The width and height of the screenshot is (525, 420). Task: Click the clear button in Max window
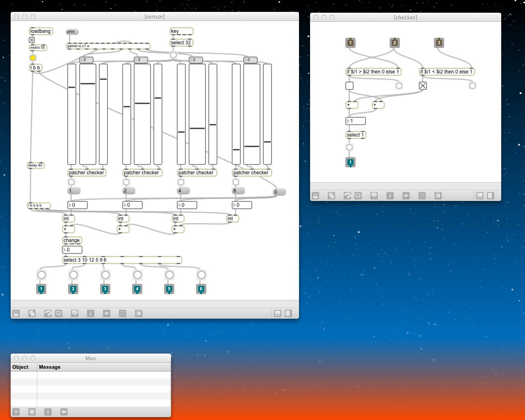pos(16,412)
